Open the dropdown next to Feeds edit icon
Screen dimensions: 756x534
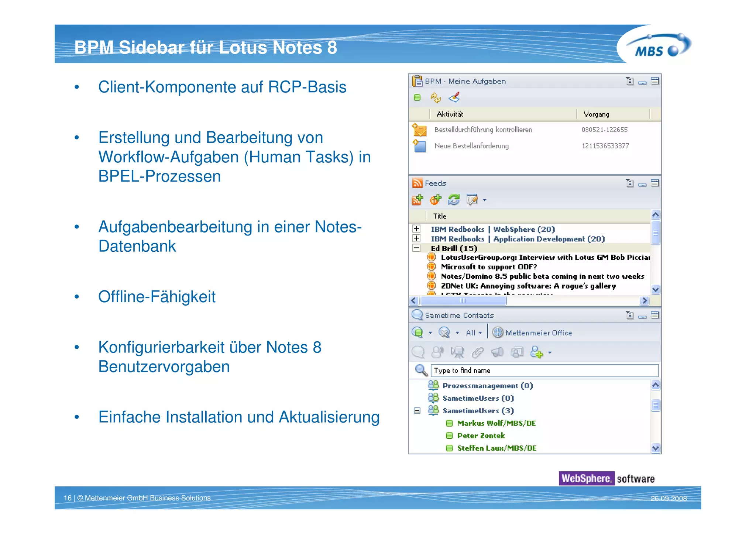[485, 200]
